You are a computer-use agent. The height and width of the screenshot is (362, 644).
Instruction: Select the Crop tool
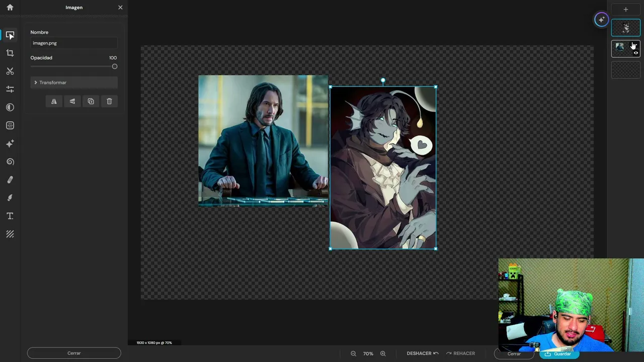(x=10, y=53)
